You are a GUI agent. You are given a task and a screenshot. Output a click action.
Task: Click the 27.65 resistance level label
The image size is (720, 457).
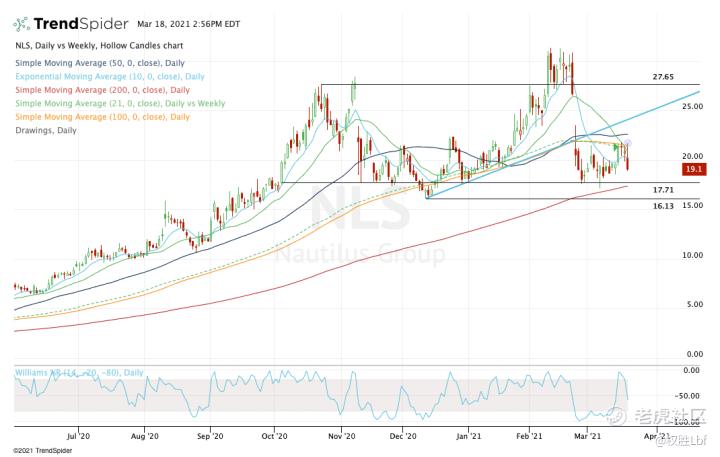[663, 77]
